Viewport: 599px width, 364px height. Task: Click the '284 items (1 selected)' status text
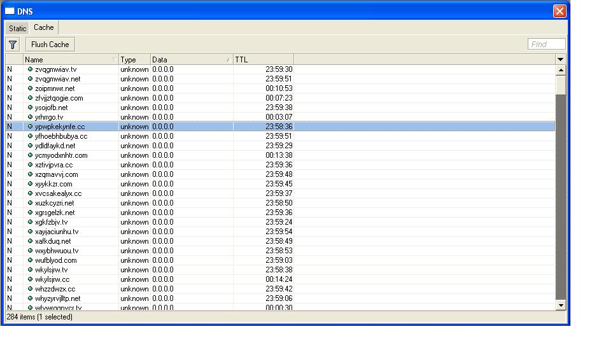[39, 317]
